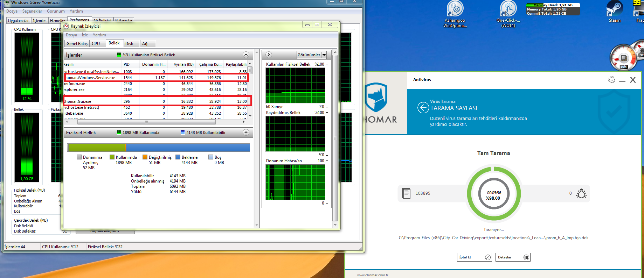Click the Kullanılan Fiziksel Bellek graph
The image size is (644, 278).
tap(296, 85)
